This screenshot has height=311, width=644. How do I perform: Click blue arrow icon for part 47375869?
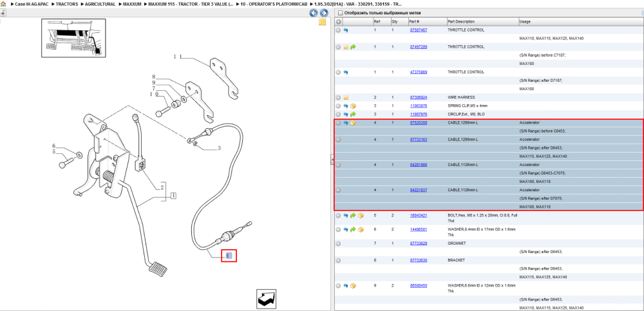pyautogui.click(x=345, y=72)
